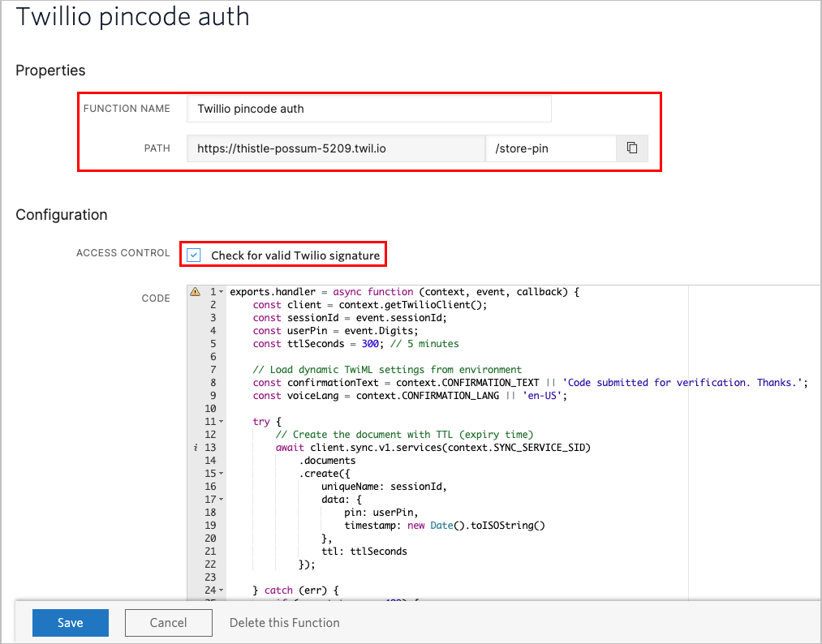Click code line 'const client = context.getTwilioClient();'
822x644 pixels.
coord(369,305)
